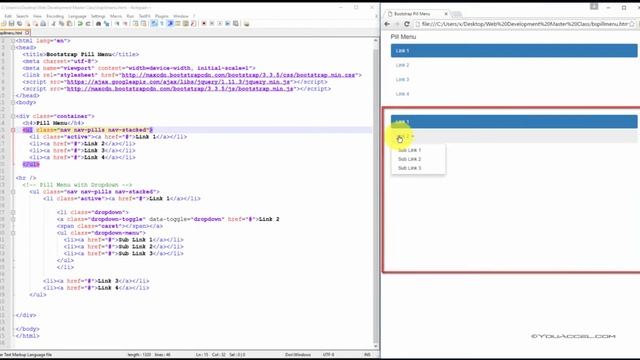Click the Redo arrow icon

[88, 24]
